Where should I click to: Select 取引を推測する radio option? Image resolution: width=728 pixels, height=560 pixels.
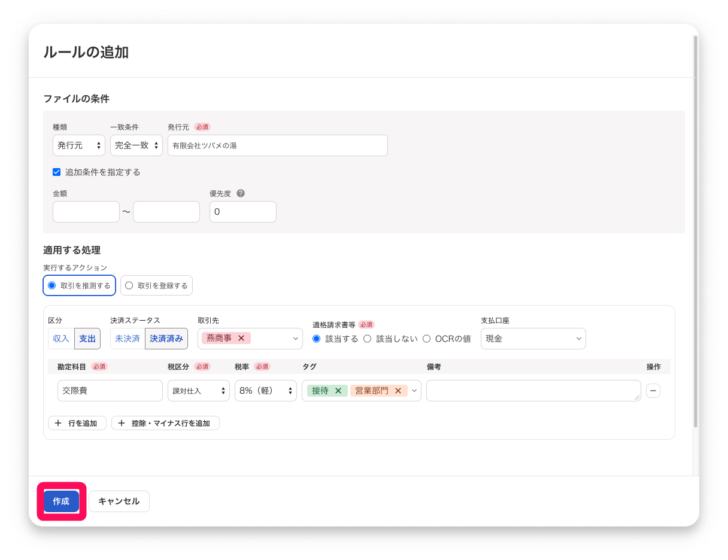coord(80,285)
